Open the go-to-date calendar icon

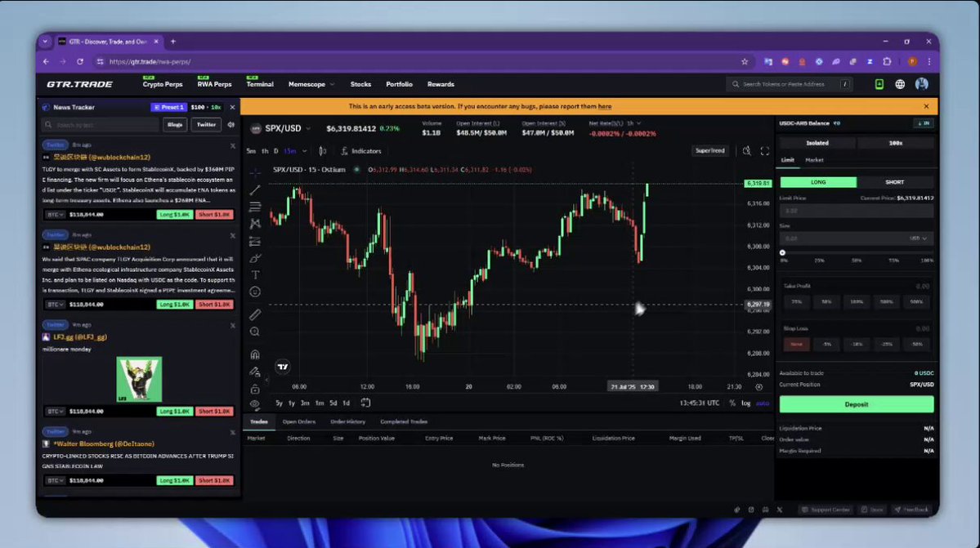click(x=365, y=403)
